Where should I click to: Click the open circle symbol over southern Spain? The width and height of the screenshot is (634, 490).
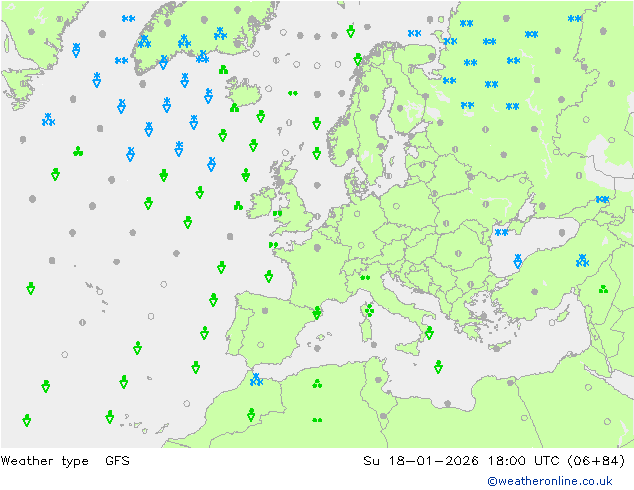click(x=260, y=344)
